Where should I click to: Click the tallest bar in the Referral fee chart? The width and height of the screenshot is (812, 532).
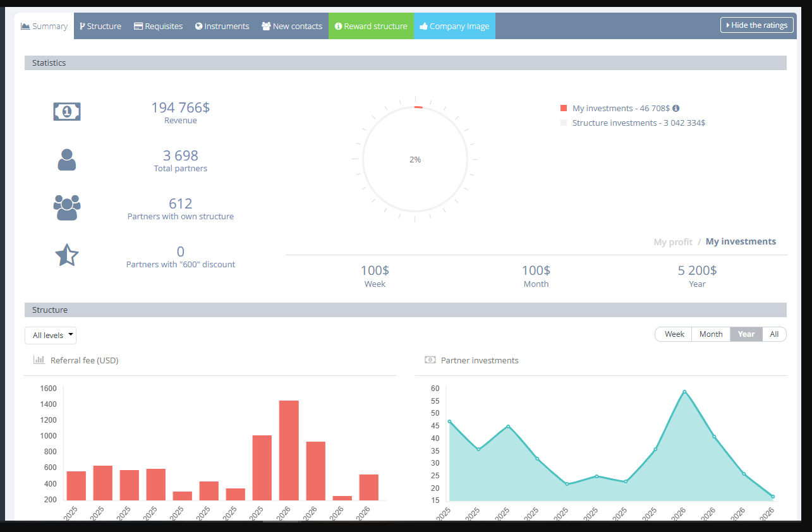(289, 450)
